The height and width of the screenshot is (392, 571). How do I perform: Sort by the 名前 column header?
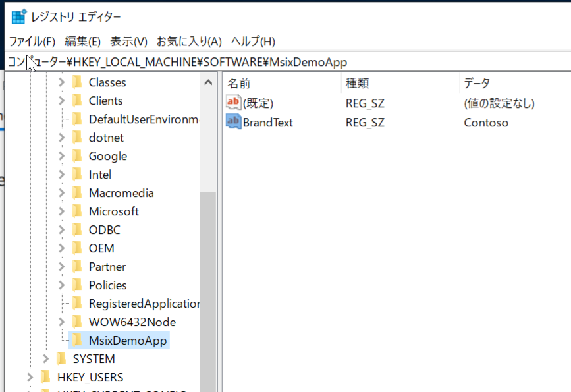click(283, 83)
